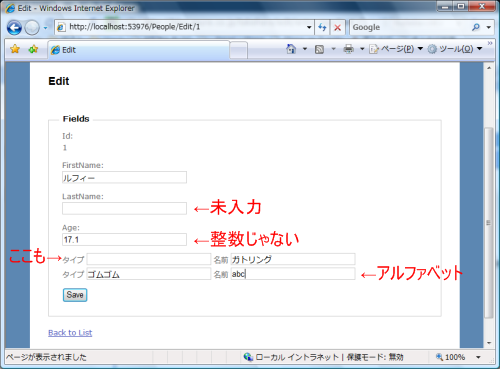
Task: Click the vertical scrollbar up arrow
Action: point(489,68)
